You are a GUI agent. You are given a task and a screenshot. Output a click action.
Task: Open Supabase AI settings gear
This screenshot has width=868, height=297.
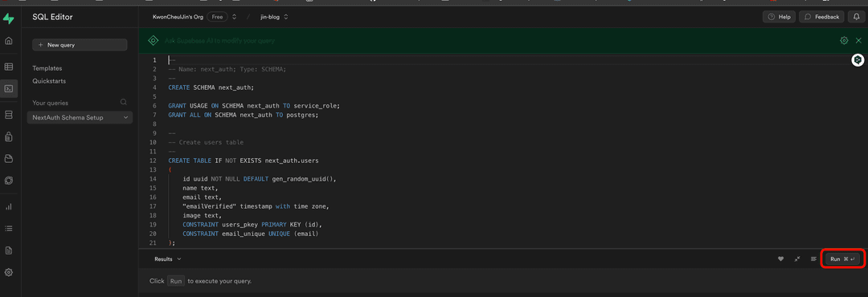(844, 40)
